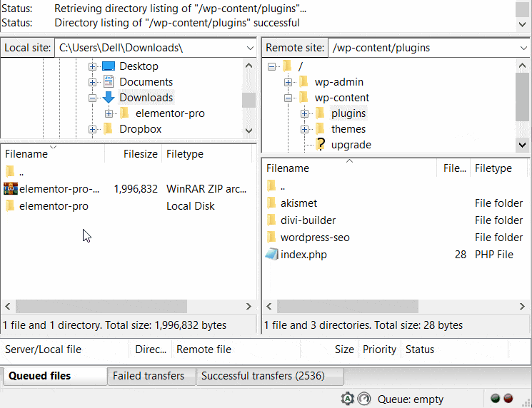Screen dimensions: 532x408
Task: Click the Dropbox folder icon in local tree
Action: (109, 129)
